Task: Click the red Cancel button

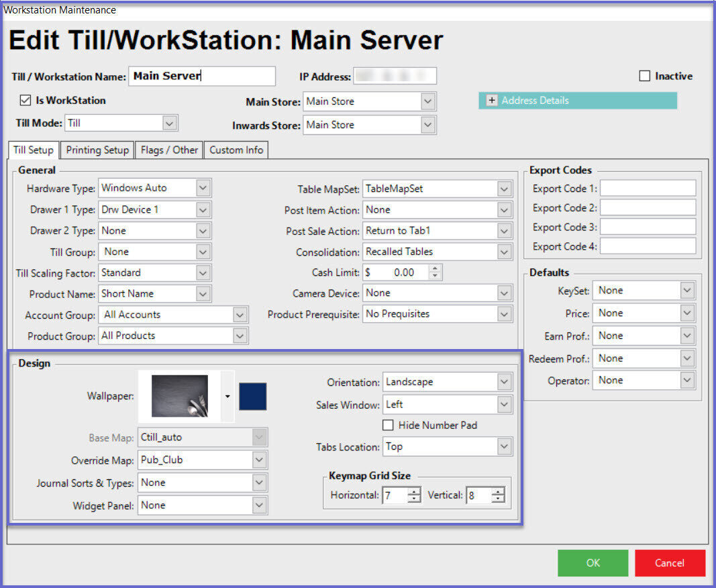Action: 670,563
